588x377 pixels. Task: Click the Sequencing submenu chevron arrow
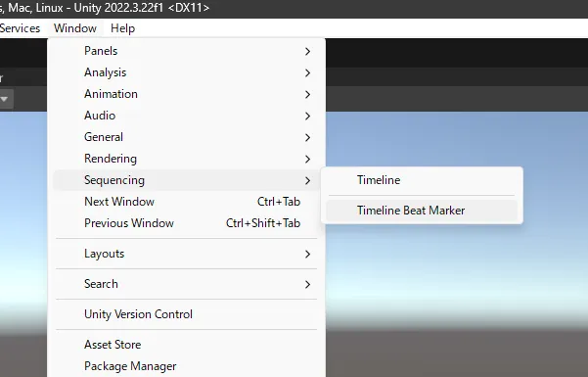click(x=307, y=180)
